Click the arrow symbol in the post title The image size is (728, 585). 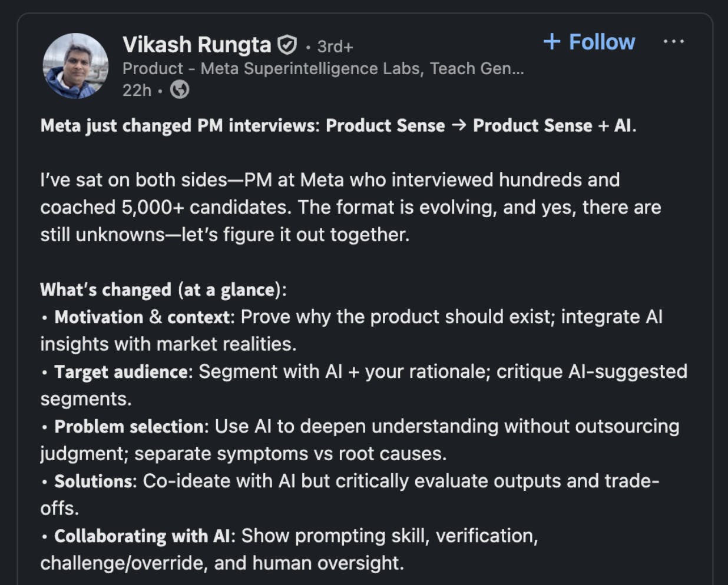pos(459,125)
